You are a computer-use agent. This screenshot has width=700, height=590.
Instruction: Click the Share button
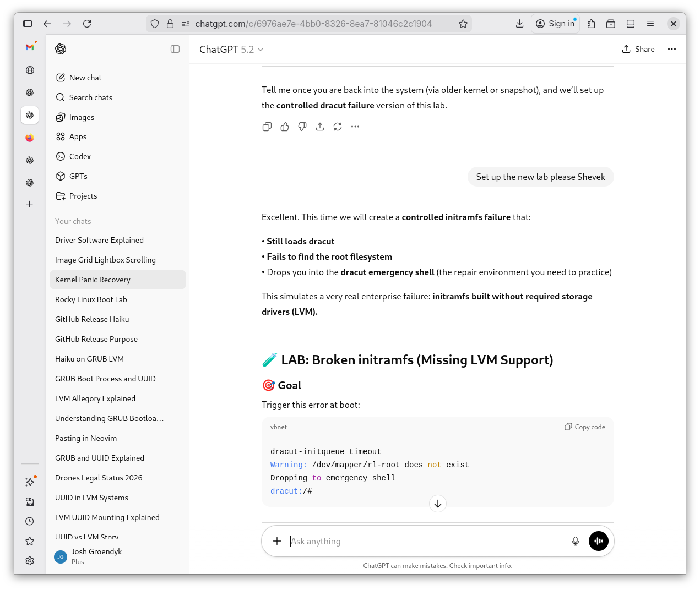click(x=638, y=49)
